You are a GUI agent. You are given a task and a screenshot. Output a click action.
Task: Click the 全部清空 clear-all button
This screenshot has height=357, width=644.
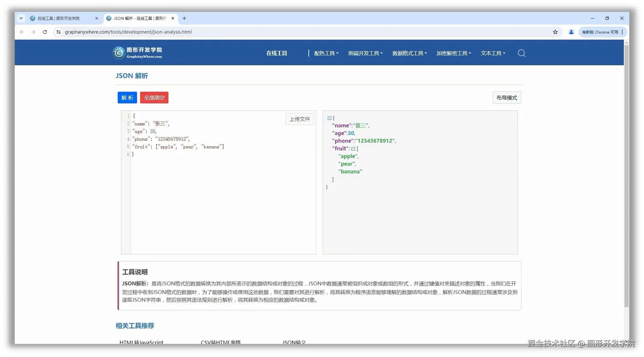pyautogui.click(x=154, y=98)
